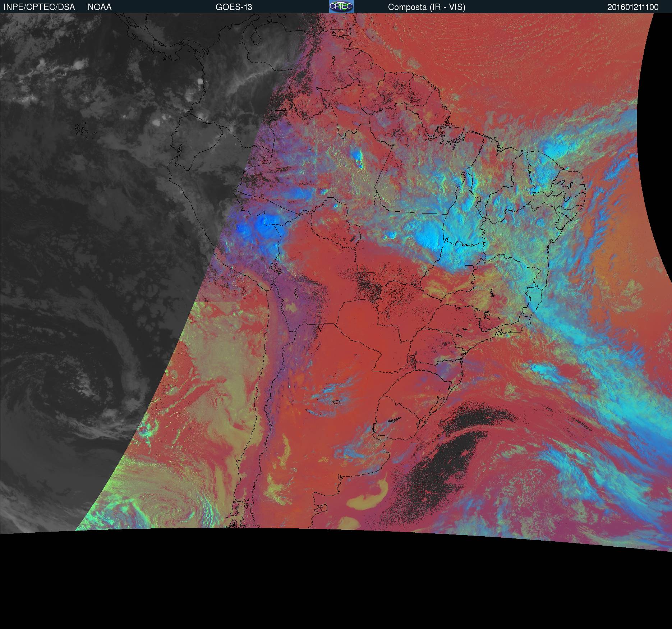672x629 pixels.
Task: Click the CPTEC logo in the header
Action: (x=341, y=6)
